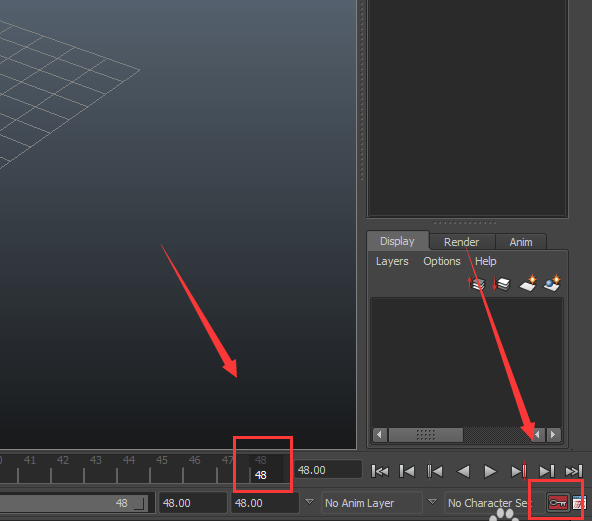Click the No Character Set label
This screenshot has width=592, height=521.
point(489,503)
